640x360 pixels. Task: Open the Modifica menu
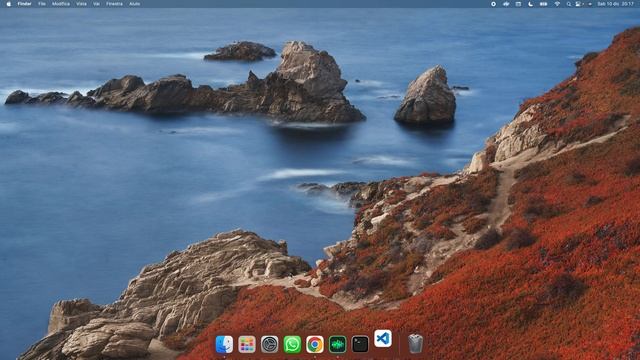tap(61, 4)
